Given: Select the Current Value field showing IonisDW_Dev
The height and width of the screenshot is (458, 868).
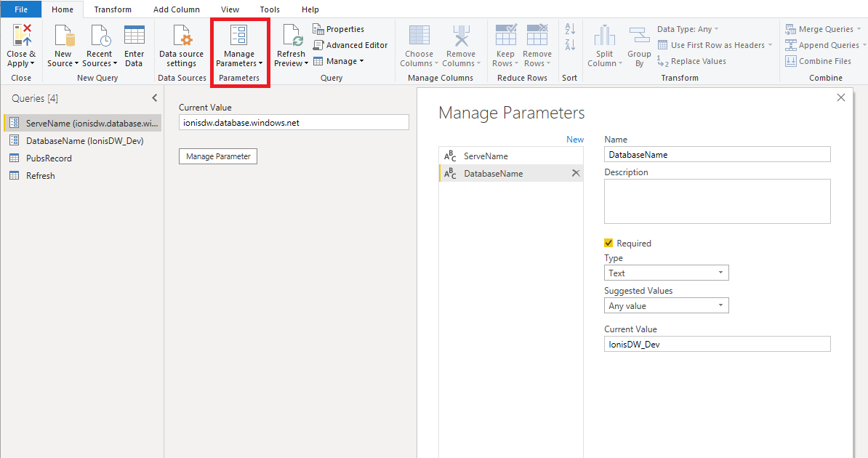Looking at the screenshot, I should pyautogui.click(x=717, y=343).
